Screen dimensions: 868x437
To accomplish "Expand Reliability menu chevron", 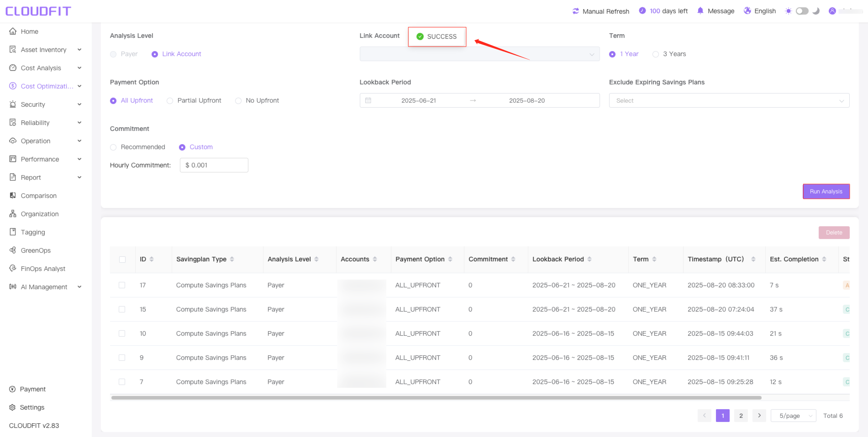I will pos(79,123).
